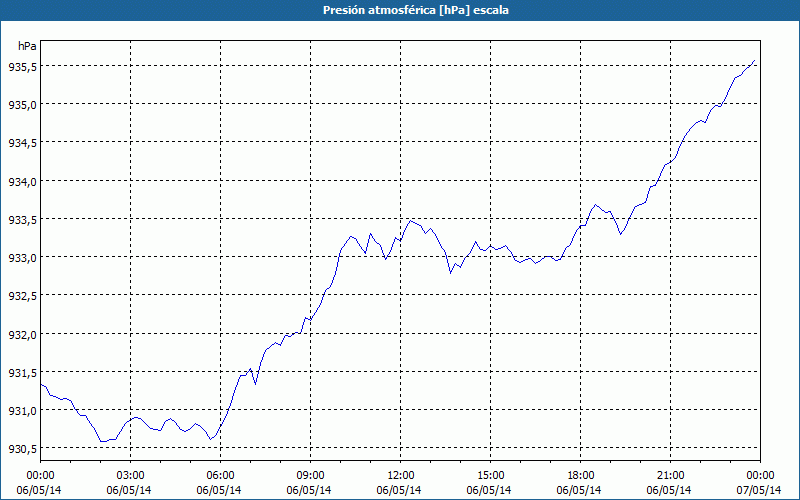Screen dimensions: 800x500
Task: Select the 06/05/14 date under 09:00
Action: (x=309, y=490)
